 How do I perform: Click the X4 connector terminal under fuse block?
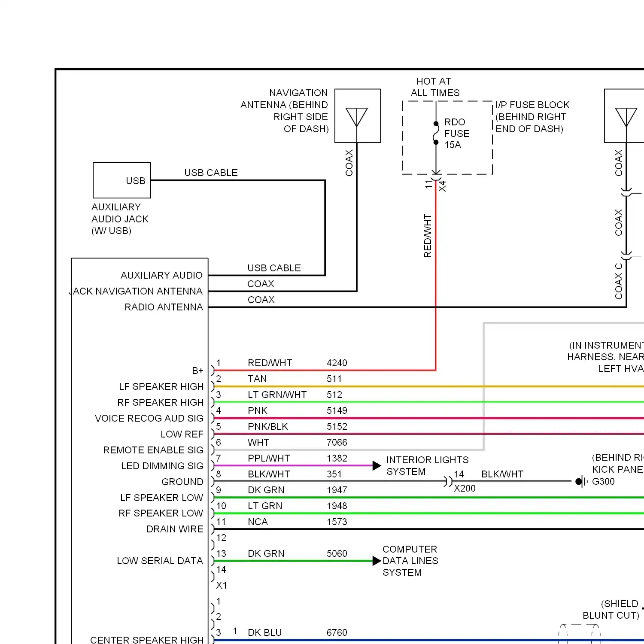(x=436, y=176)
